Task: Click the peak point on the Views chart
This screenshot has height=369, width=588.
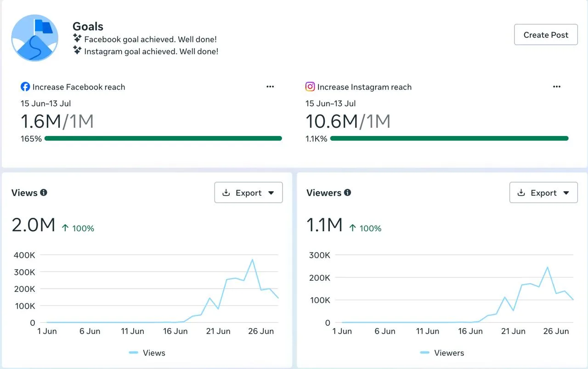Action: pos(252,260)
